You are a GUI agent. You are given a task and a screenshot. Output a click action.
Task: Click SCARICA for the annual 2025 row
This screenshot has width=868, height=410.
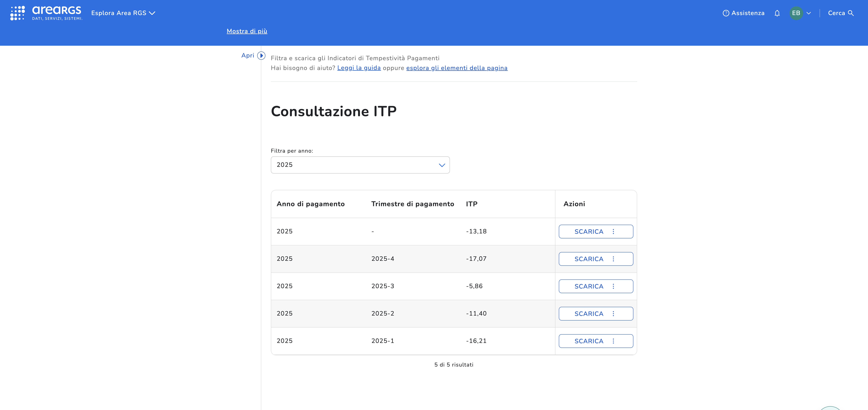pos(589,232)
